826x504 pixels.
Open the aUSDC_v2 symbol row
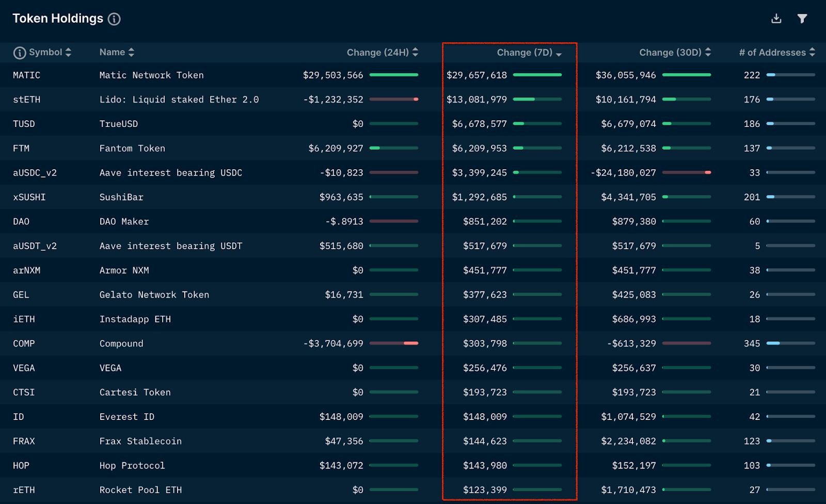click(35, 173)
